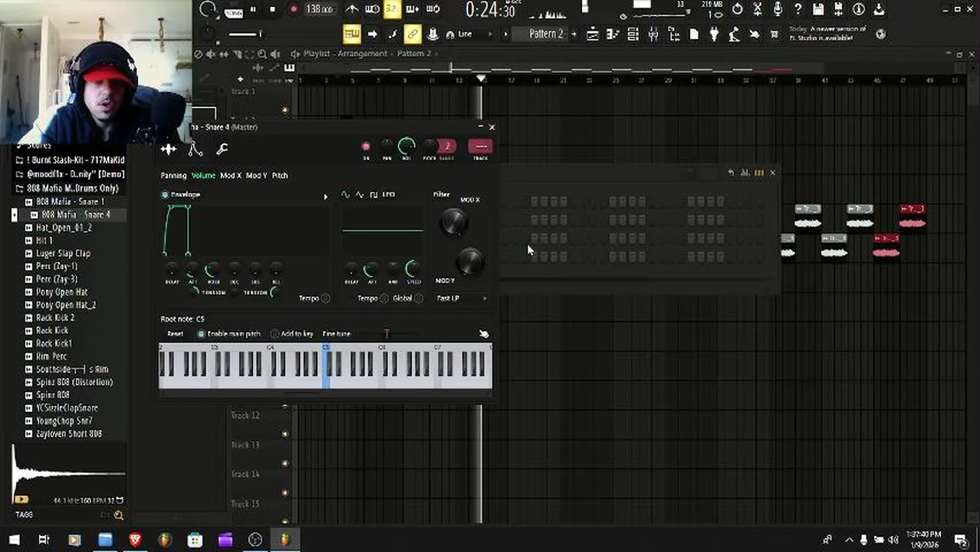Image resolution: width=980 pixels, height=552 pixels.
Task: Click the Mod Y filter knob
Action: [469, 261]
